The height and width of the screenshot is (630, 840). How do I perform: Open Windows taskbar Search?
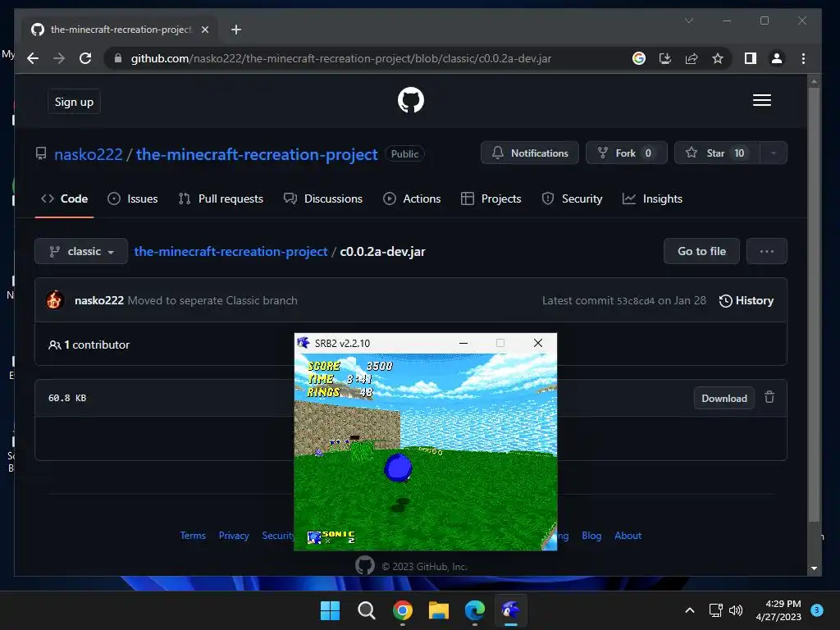pos(367,610)
